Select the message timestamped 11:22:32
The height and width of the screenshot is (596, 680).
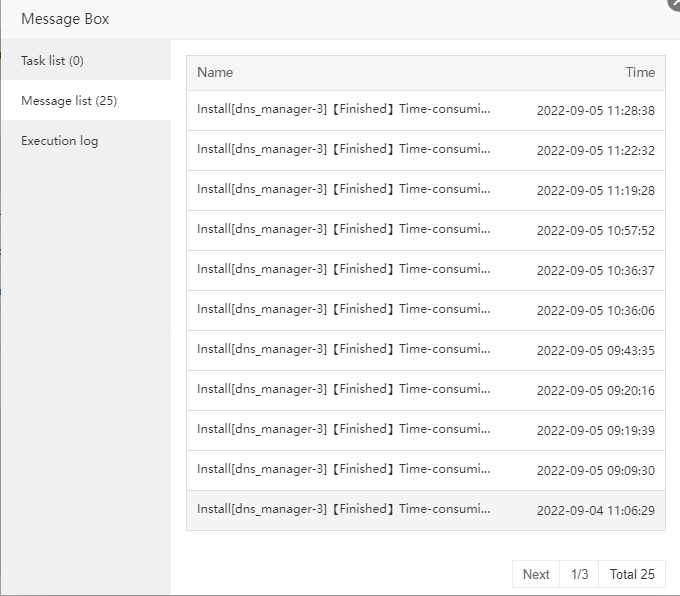(x=344, y=150)
